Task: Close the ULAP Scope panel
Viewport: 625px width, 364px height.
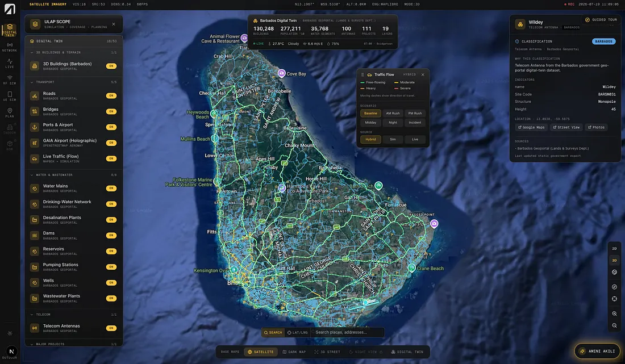Action: click(x=114, y=24)
